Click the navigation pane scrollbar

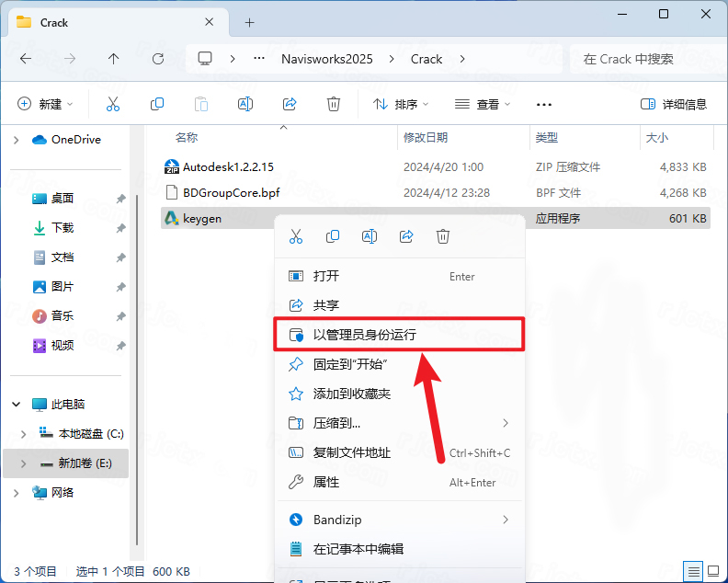click(x=137, y=370)
